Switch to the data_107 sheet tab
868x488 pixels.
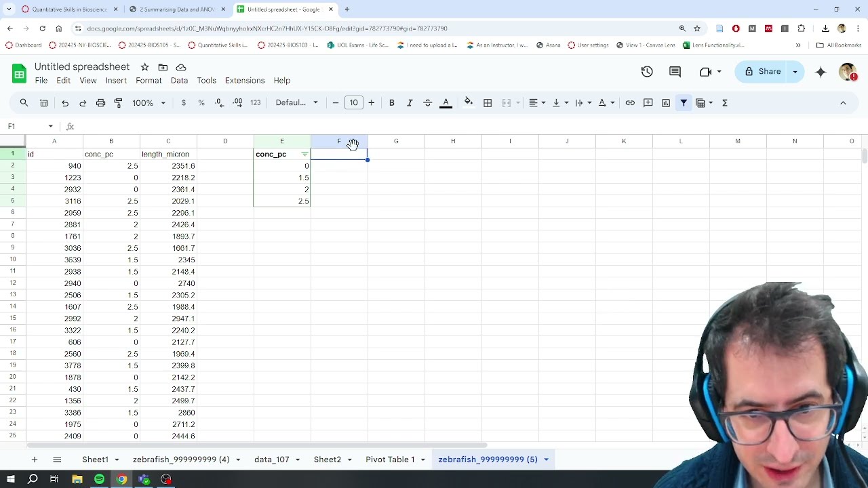(x=271, y=460)
